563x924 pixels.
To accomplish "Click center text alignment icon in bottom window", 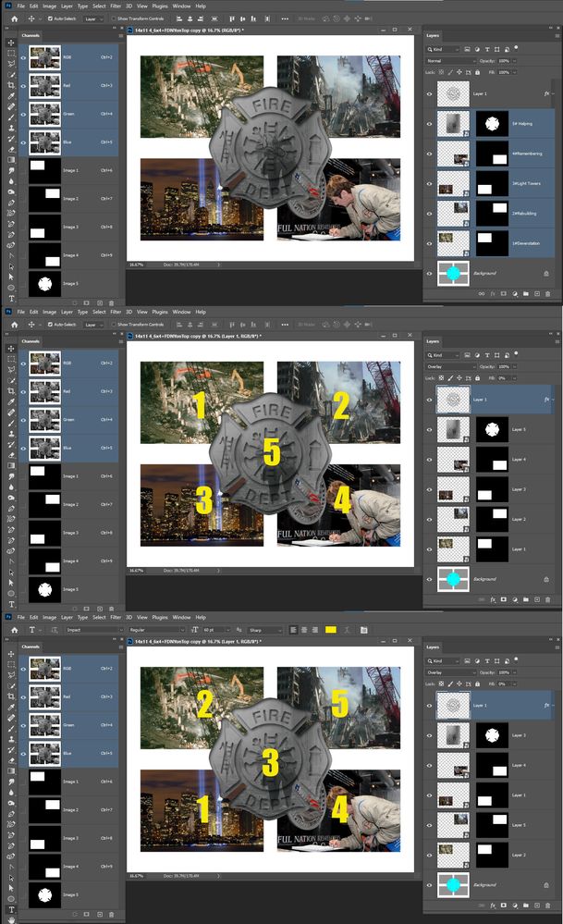I will coord(304,630).
